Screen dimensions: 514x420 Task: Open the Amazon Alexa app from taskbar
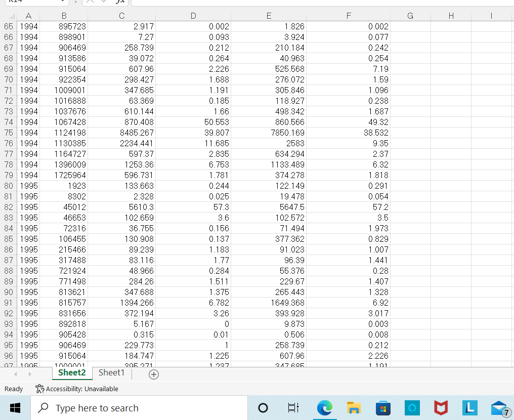(x=411, y=408)
